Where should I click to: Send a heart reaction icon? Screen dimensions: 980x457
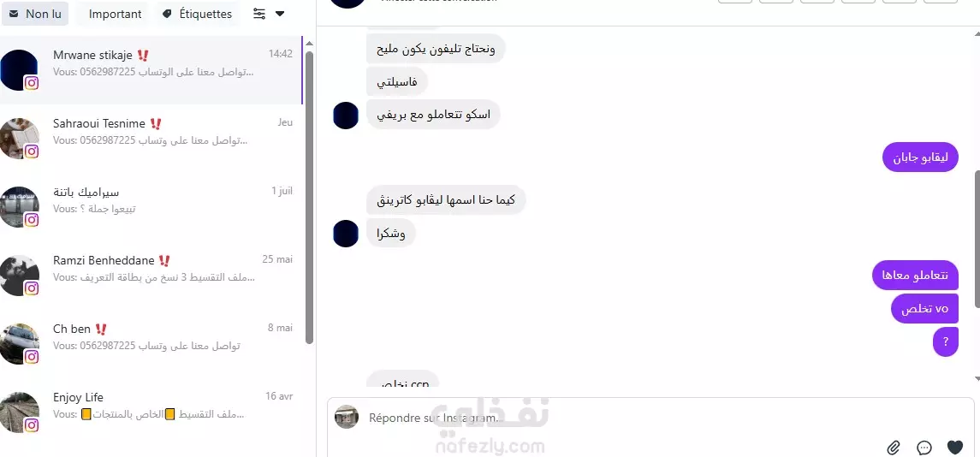[955, 448]
